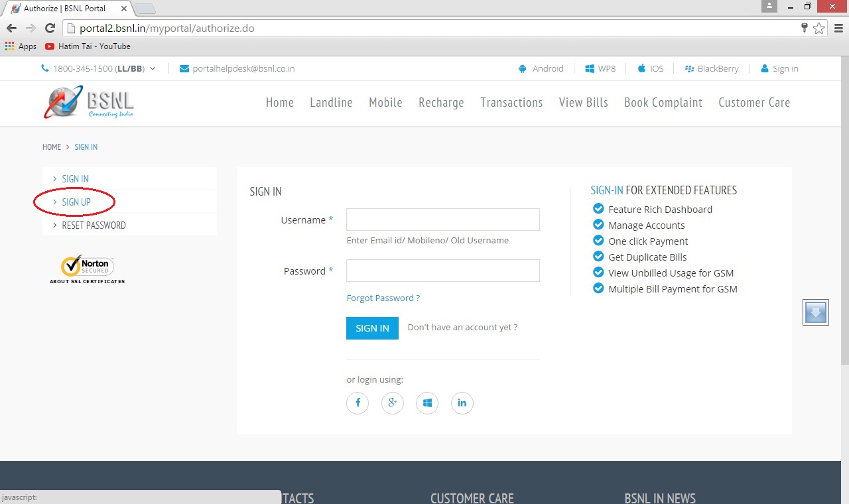The width and height of the screenshot is (849, 504).
Task: Click the SIGN IN breadcrumb item
Action: [x=86, y=147]
